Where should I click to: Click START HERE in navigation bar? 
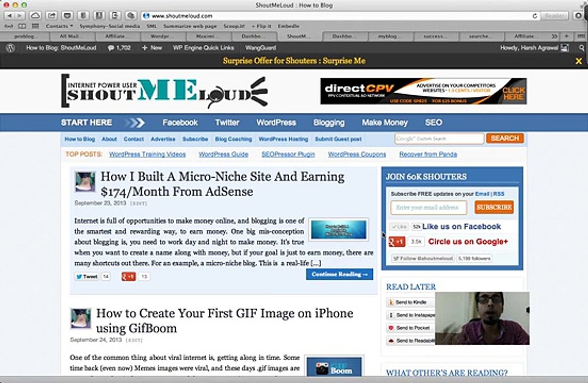pyautogui.click(x=86, y=123)
